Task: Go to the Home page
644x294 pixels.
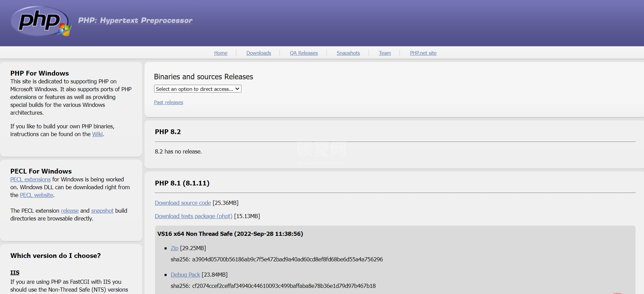Action: click(x=221, y=53)
